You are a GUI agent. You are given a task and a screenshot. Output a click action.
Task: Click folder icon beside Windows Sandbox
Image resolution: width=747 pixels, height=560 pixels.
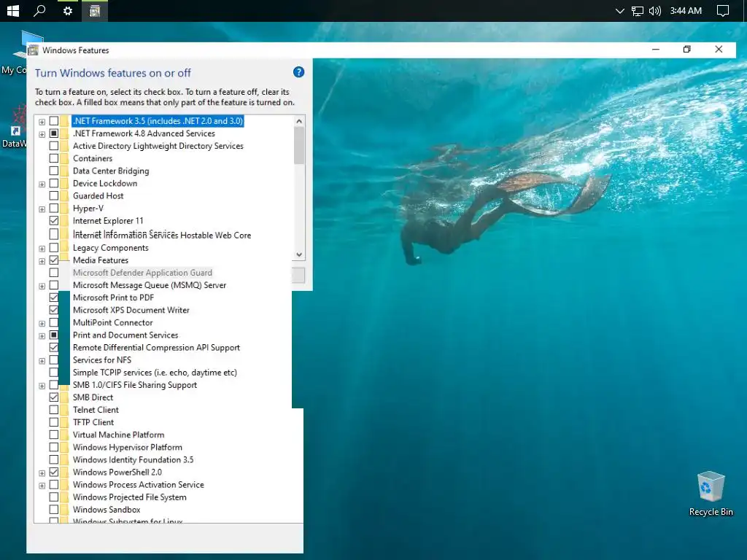(x=65, y=510)
